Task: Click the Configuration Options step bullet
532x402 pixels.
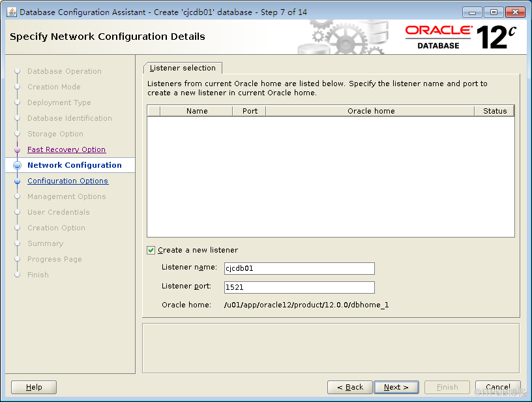Action: coord(18,181)
